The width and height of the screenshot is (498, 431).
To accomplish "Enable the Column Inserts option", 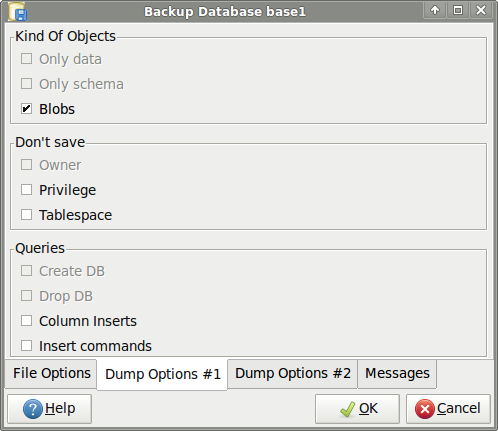I will 26,321.
